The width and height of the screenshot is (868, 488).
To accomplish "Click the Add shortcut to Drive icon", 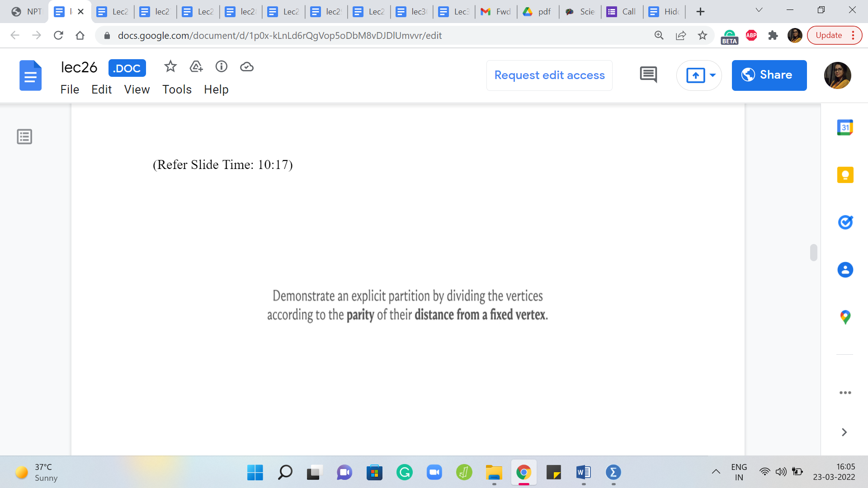I will tap(196, 67).
